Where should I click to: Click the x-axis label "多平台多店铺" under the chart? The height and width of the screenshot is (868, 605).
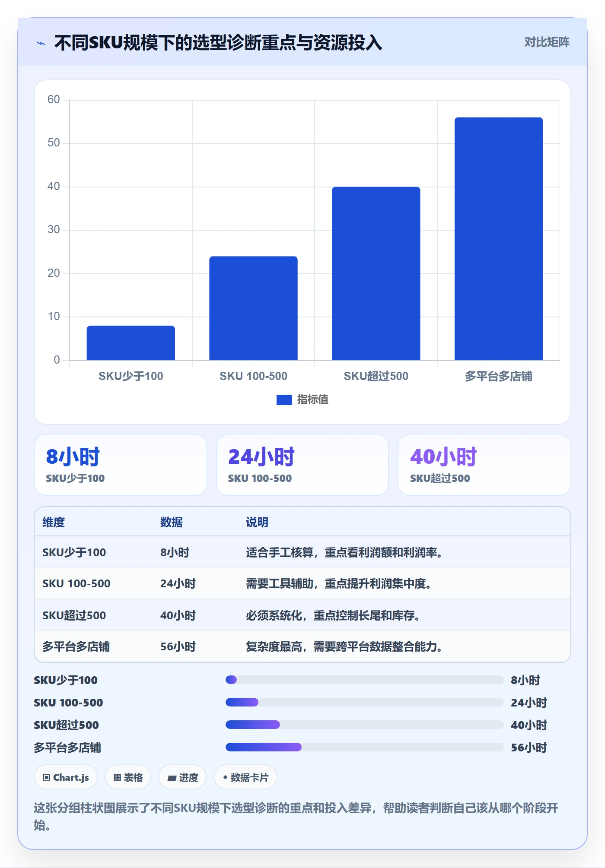click(499, 376)
